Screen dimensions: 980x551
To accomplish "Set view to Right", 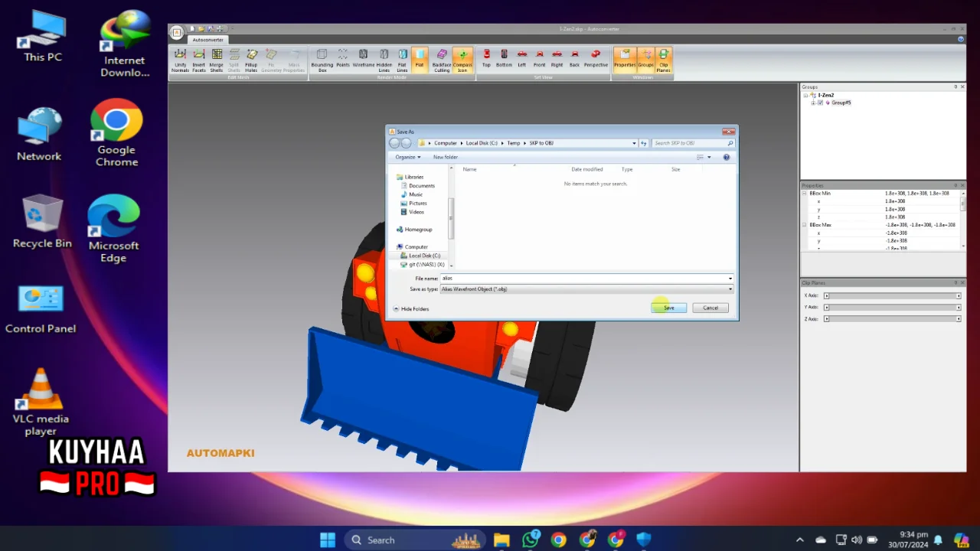I will click(557, 58).
